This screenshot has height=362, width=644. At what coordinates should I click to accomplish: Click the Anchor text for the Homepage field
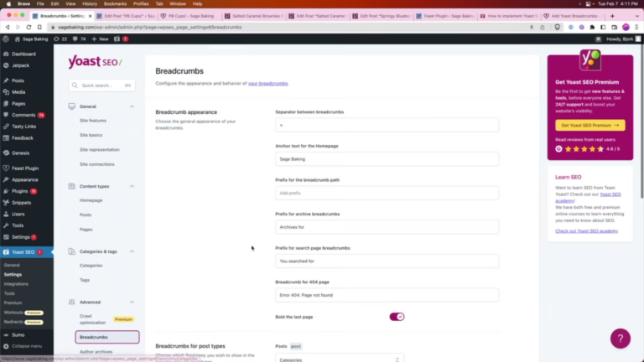387,159
